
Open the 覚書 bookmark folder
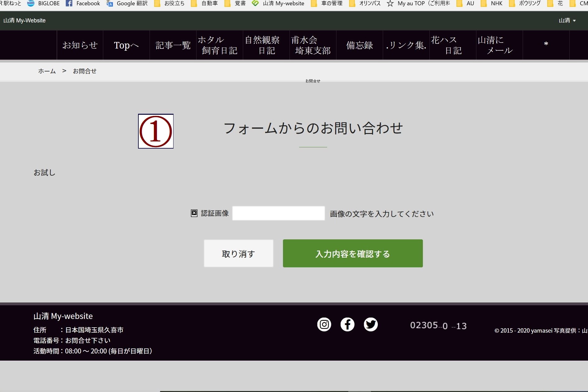pyautogui.click(x=235, y=3)
